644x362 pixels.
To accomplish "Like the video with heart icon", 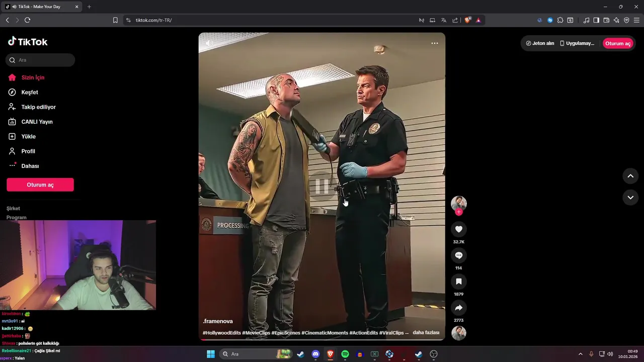I will tap(459, 229).
